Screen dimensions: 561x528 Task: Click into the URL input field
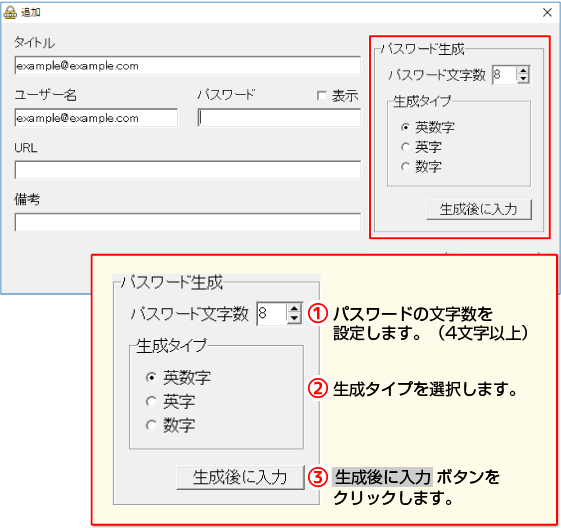[187, 170]
